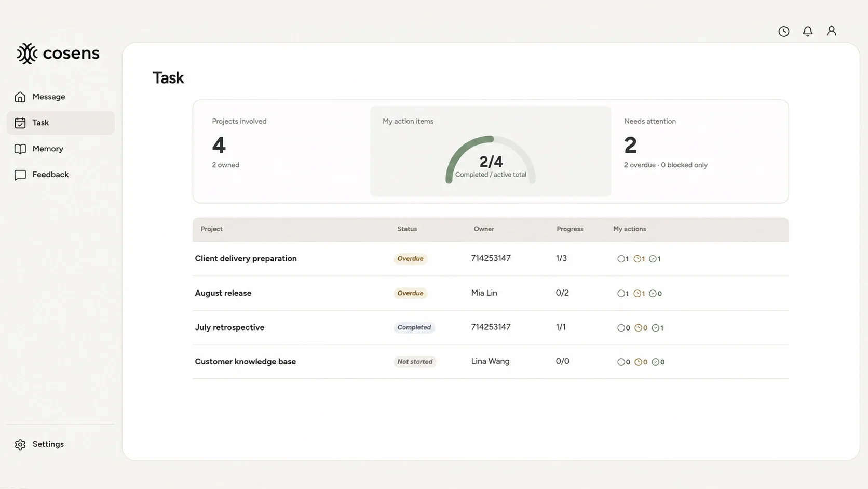The height and width of the screenshot is (489, 868).
Task: Open Client delivery preparation project
Action: click(246, 259)
